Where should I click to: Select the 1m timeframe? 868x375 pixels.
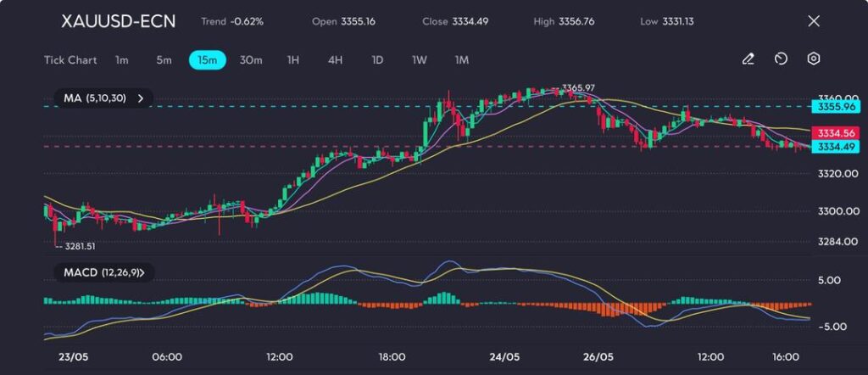[x=122, y=60]
